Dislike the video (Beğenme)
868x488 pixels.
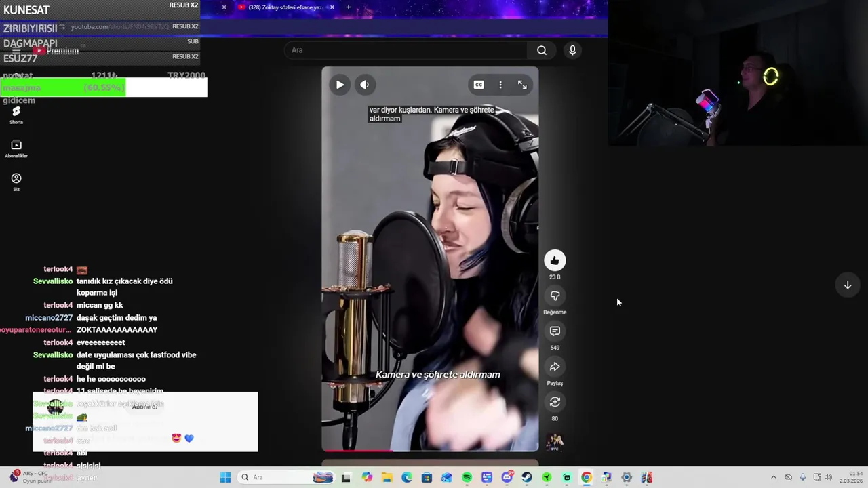[555, 296]
